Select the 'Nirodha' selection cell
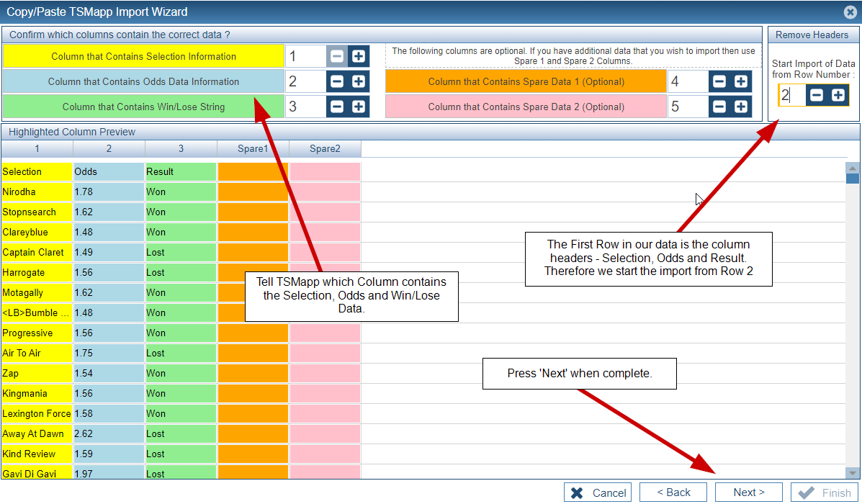 pyautogui.click(x=37, y=192)
